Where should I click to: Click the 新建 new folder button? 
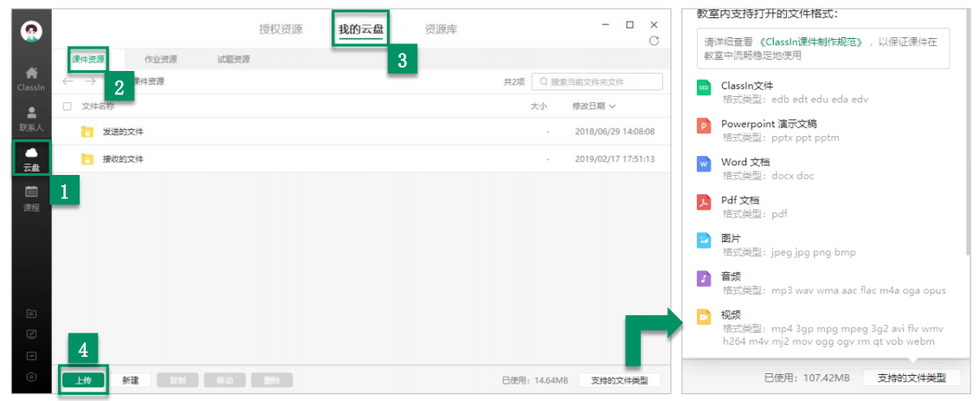point(131,380)
